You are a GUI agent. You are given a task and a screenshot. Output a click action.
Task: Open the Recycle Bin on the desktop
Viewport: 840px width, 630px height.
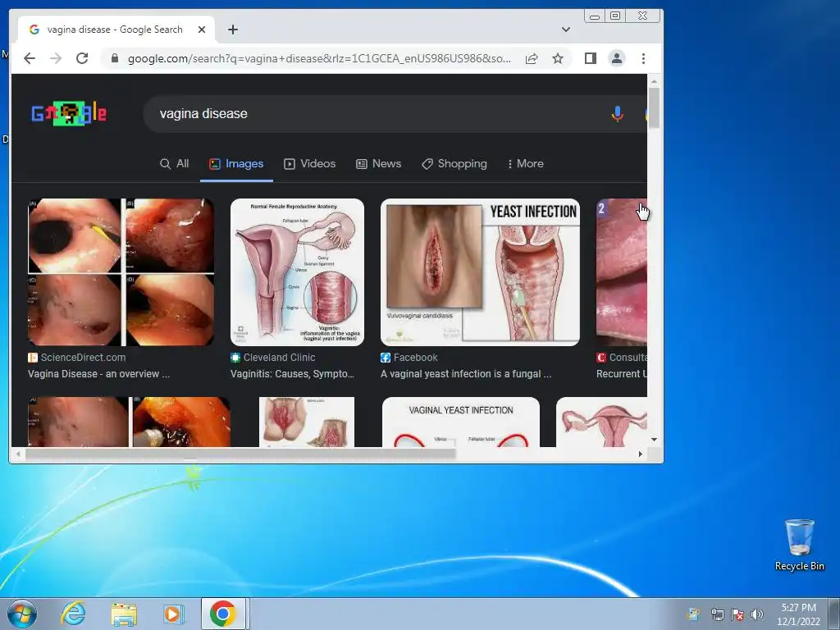point(799,545)
